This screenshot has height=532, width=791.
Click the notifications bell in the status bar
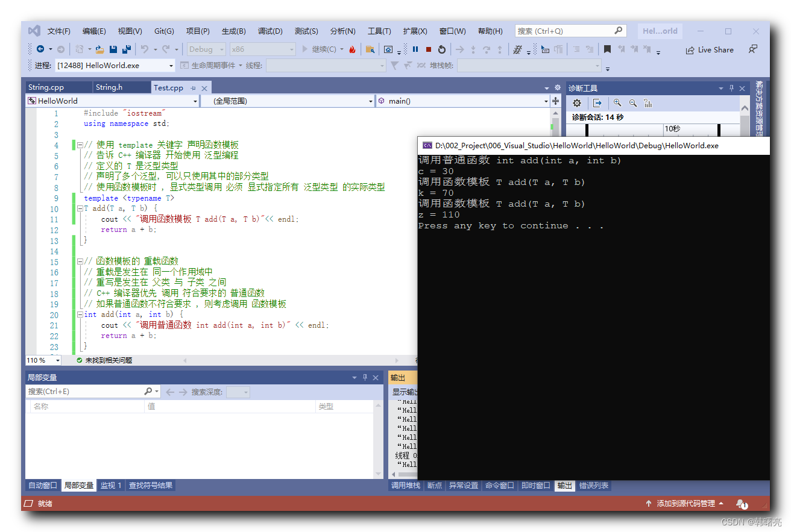click(x=741, y=503)
